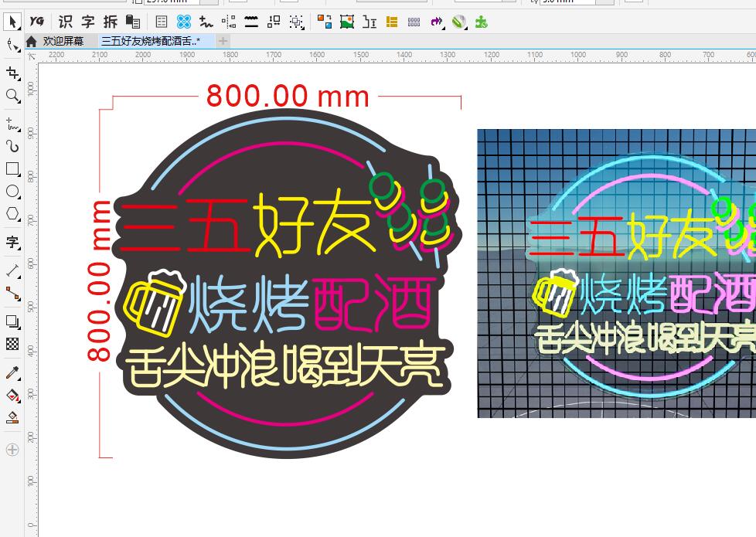Select the Rectangle tool
Viewport: 756px width, 537px height.
pos(12,168)
